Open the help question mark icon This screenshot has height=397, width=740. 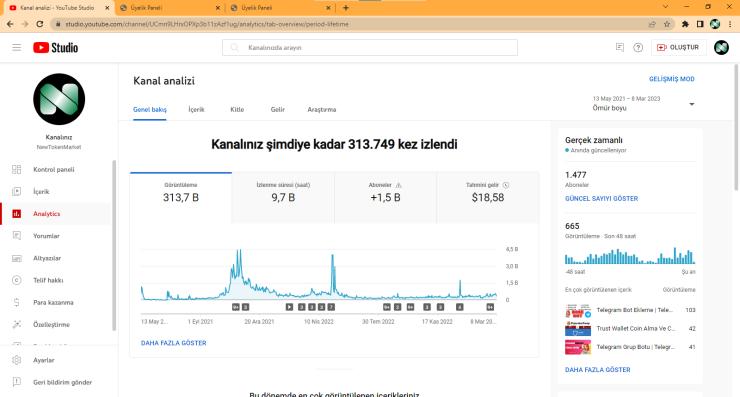pyautogui.click(x=638, y=47)
